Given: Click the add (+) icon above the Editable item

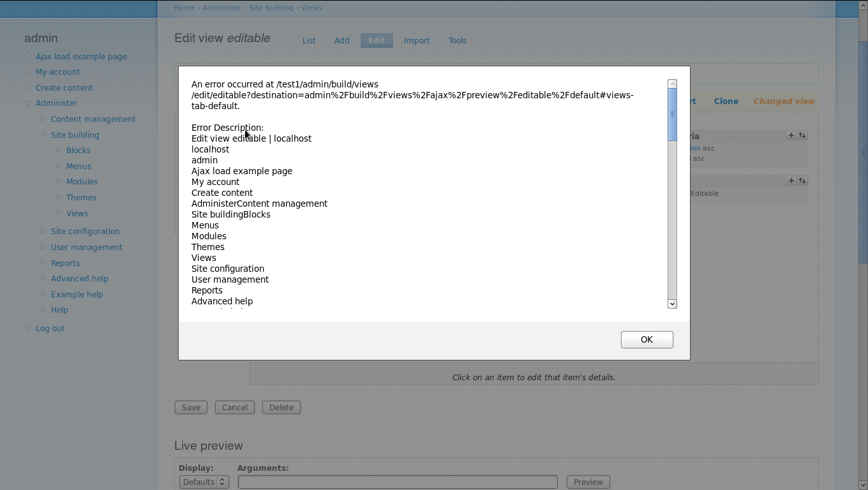Looking at the screenshot, I should [x=791, y=181].
